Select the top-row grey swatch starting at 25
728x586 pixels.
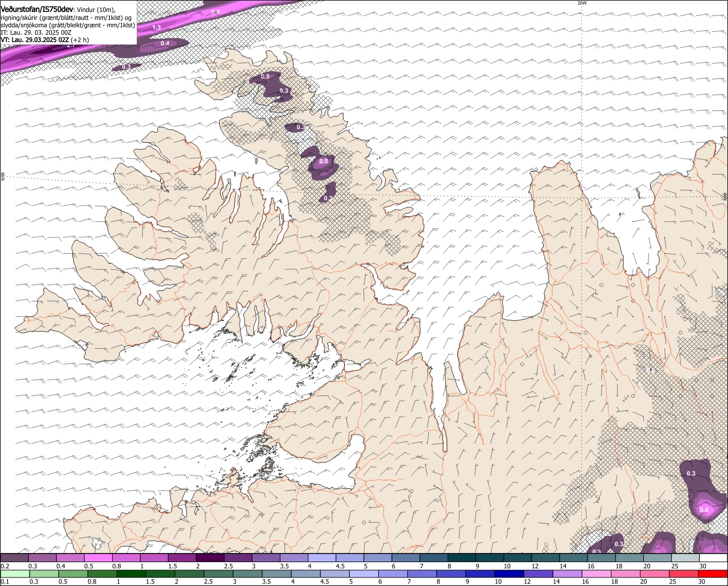pyautogui.click(x=685, y=558)
